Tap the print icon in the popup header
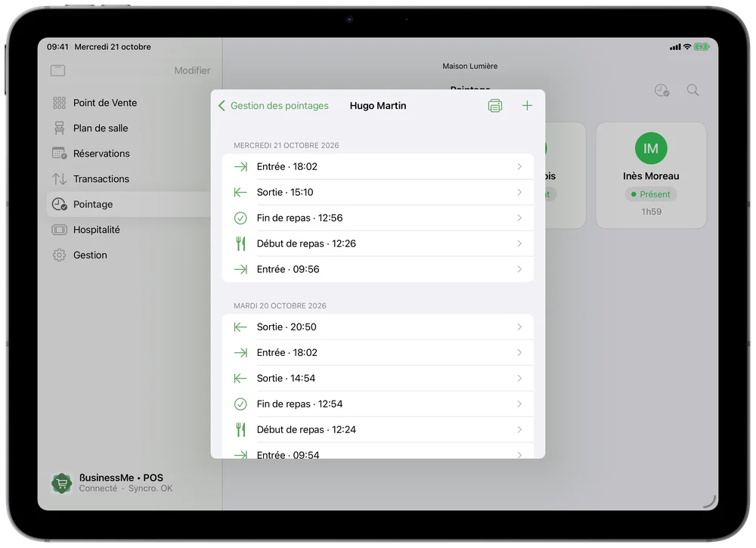 tap(494, 106)
